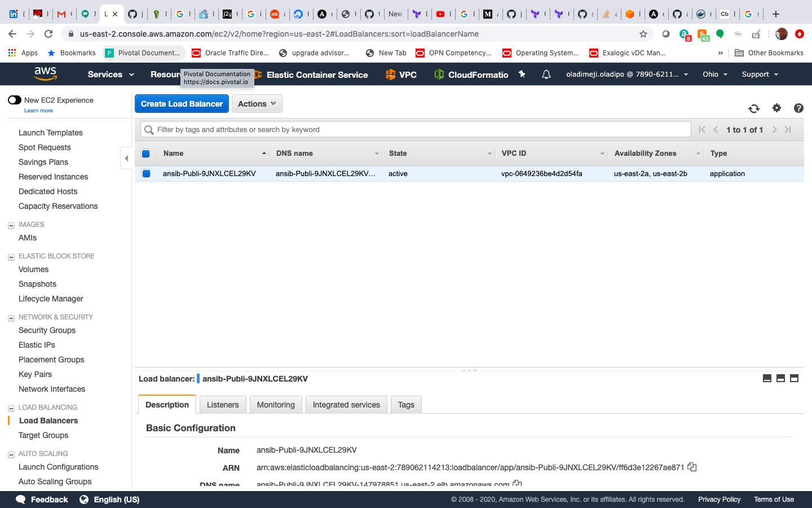Open the Pivotal Document bookmark
The height and width of the screenshot is (508, 812).
143,53
